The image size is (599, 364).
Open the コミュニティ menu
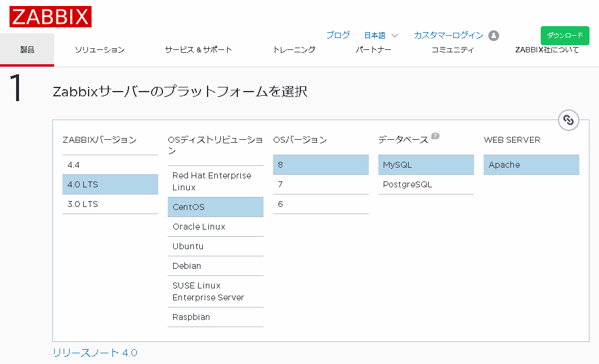coord(453,49)
